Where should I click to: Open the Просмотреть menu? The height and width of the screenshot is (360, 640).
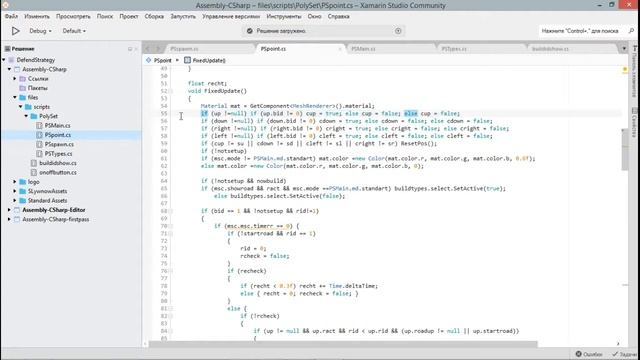[73, 16]
